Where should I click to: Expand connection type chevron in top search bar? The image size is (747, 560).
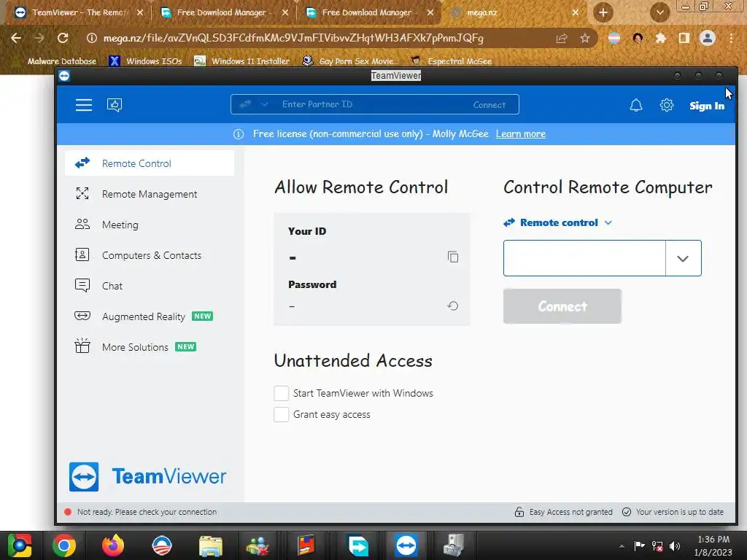[x=264, y=104]
